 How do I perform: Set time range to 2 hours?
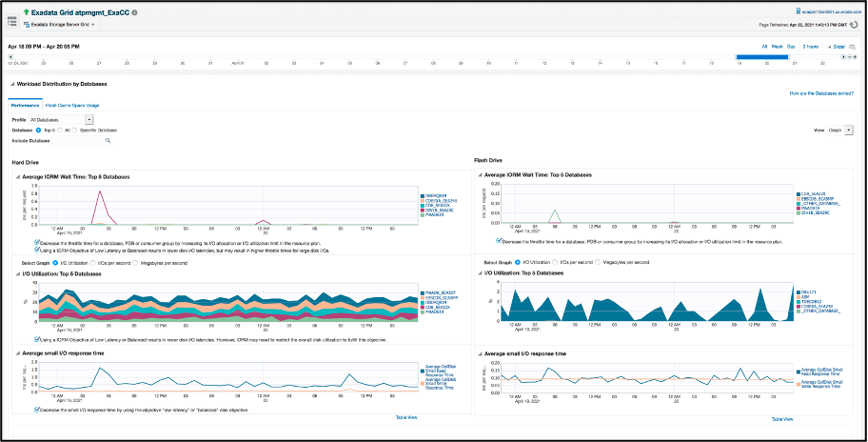[x=811, y=47]
